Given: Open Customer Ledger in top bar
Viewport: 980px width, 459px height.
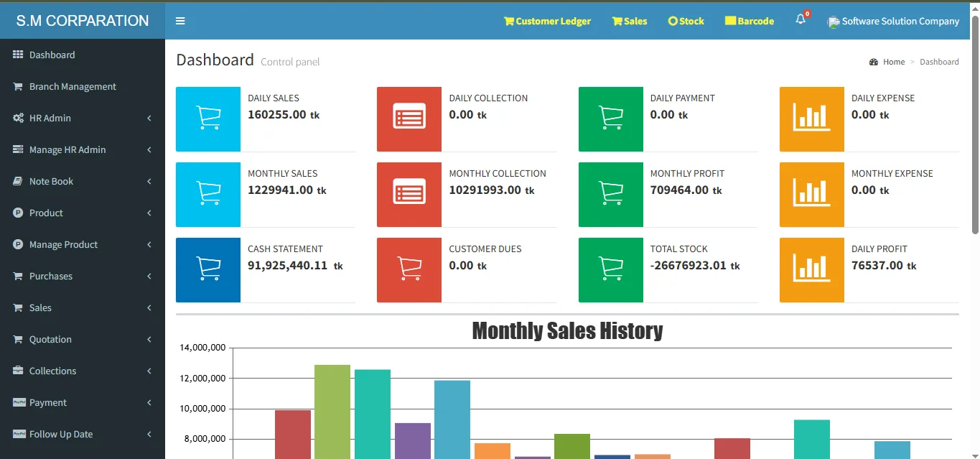Looking at the screenshot, I should pyautogui.click(x=547, y=21).
